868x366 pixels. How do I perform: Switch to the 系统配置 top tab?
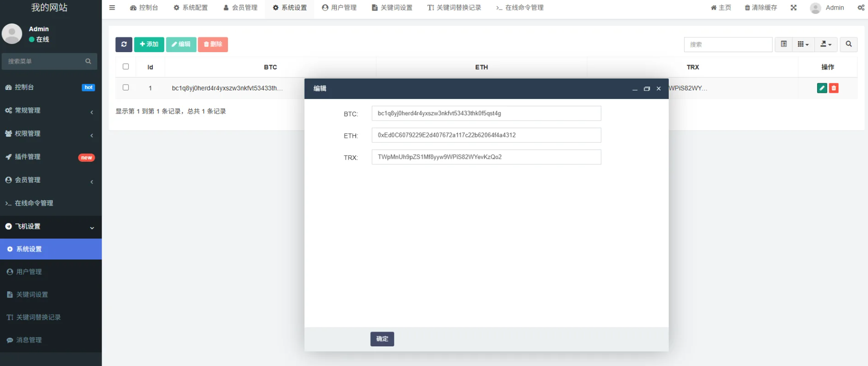(x=191, y=8)
